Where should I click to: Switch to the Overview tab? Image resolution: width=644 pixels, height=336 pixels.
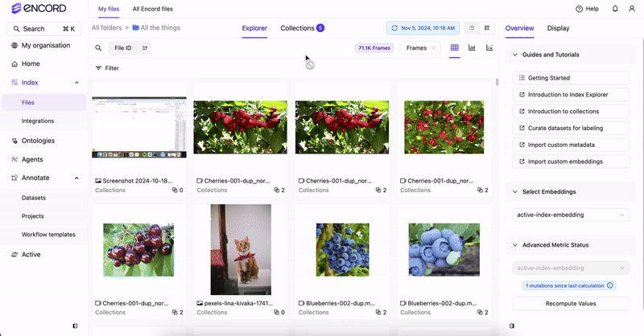click(519, 28)
